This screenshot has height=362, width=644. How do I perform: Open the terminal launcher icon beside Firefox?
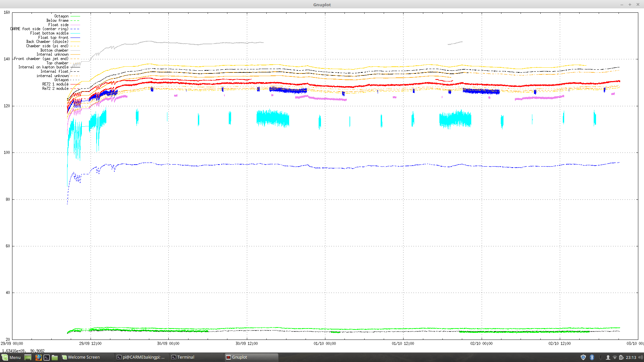point(47,357)
